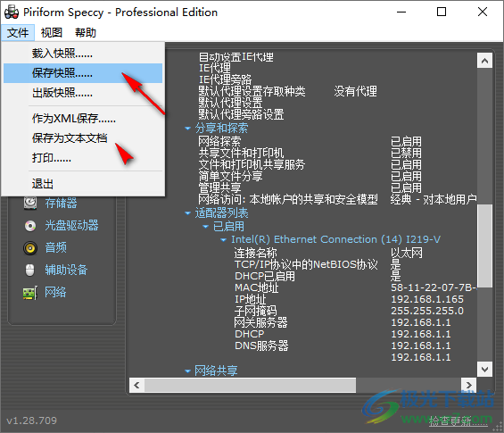Image resolution: width=504 pixels, height=433 pixels.
Task: Click the horizontal scrollbar thumb
Action: [x=250, y=385]
